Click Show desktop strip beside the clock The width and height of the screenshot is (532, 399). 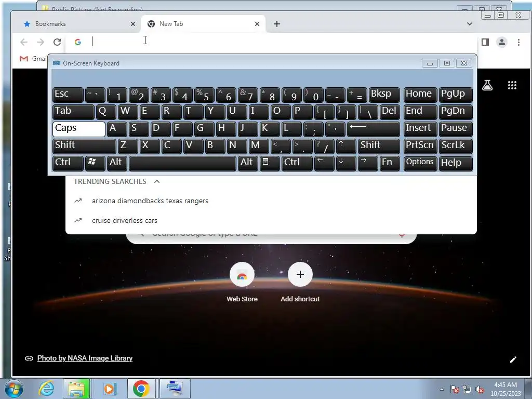pyautogui.click(x=529, y=389)
